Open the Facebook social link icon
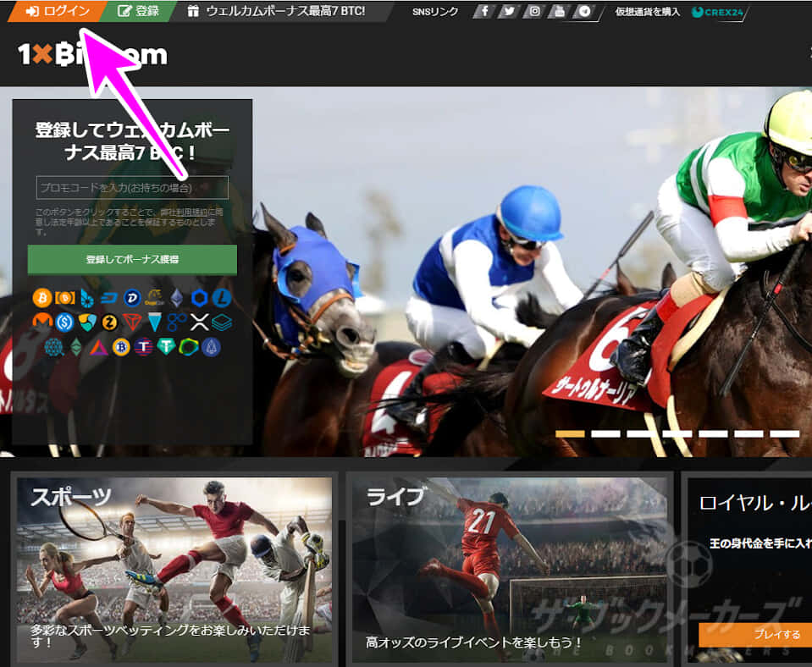 click(x=483, y=12)
